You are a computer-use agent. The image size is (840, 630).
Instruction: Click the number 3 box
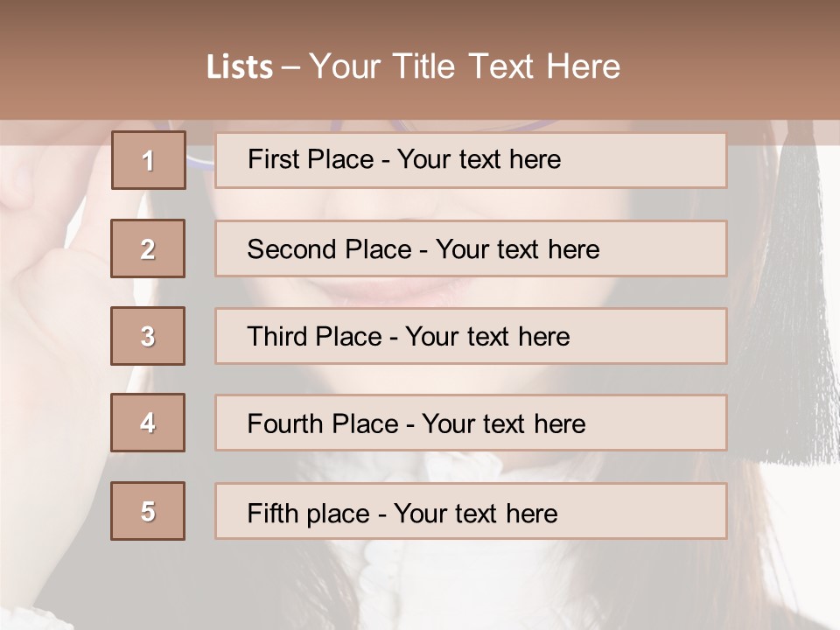(148, 336)
